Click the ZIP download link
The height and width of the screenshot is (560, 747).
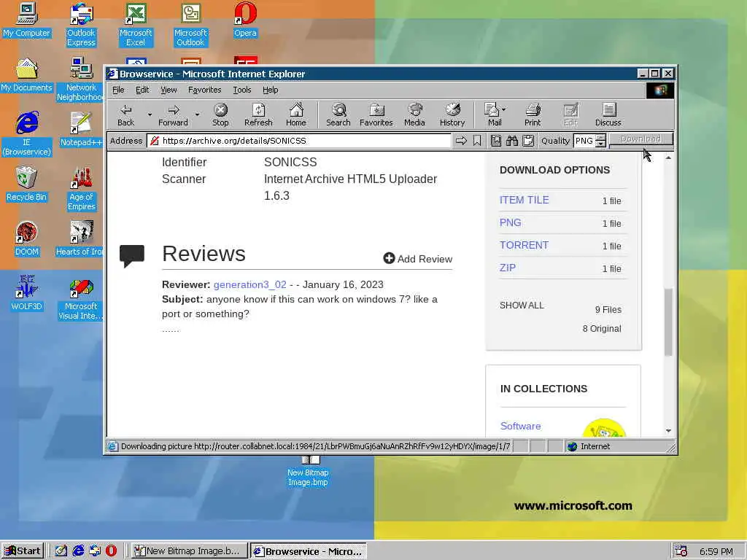point(508,268)
